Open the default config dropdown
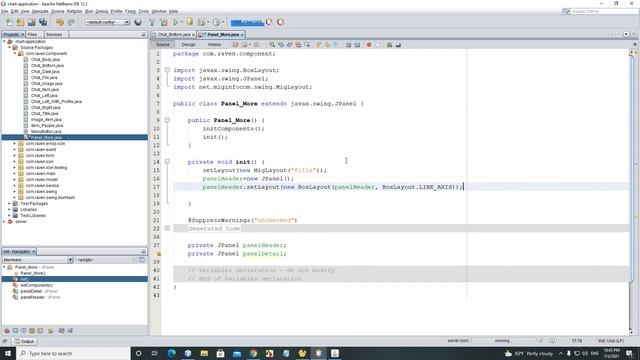 coord(107,22)
